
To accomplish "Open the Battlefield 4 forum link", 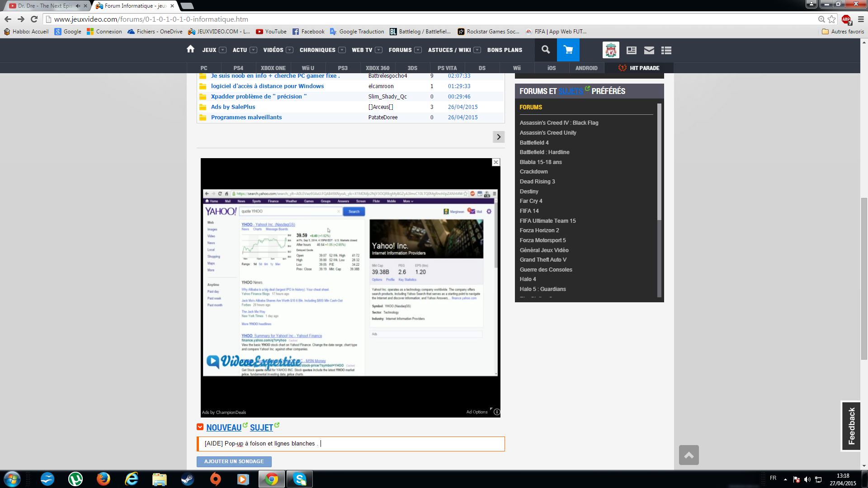I will click(534, 143).
